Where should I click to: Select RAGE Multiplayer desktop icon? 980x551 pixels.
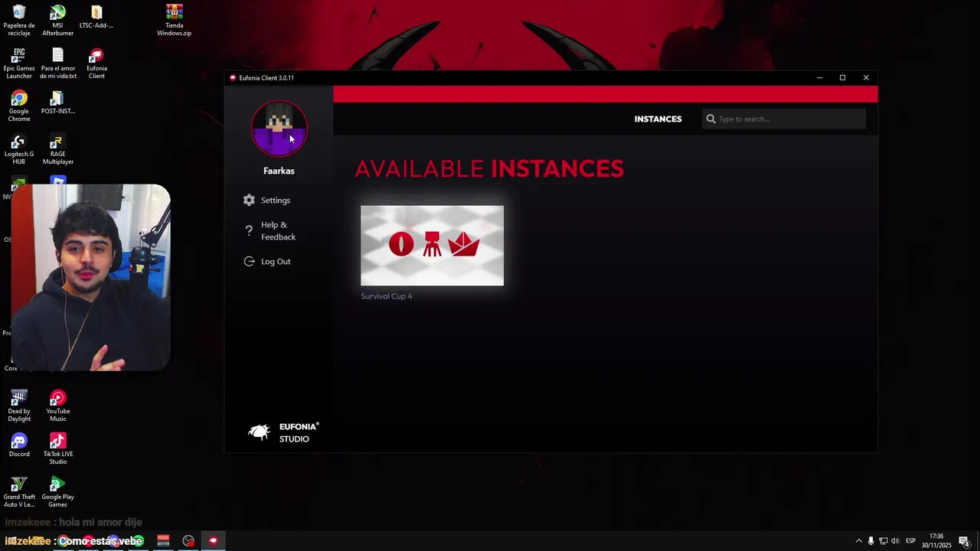click(x=57, y=149)
